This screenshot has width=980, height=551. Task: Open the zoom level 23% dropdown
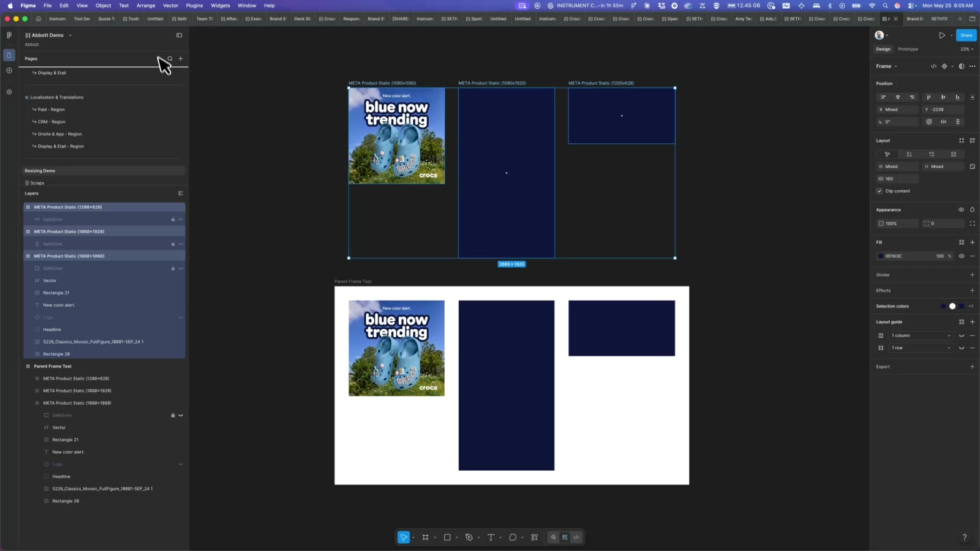click(966, 49)
